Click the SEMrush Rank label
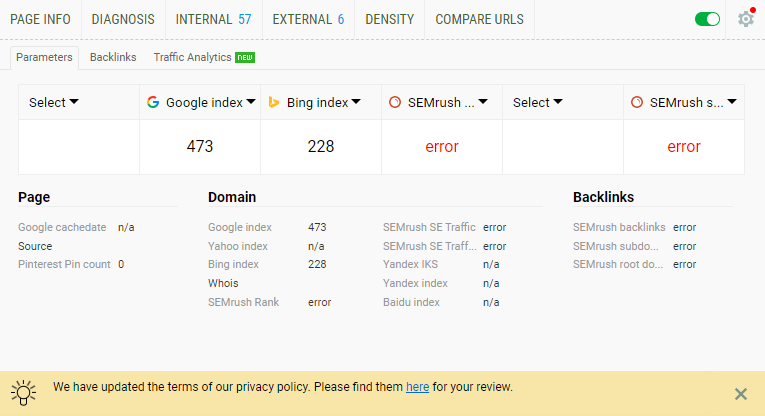 pyautogui.click(x=243, y=302)
